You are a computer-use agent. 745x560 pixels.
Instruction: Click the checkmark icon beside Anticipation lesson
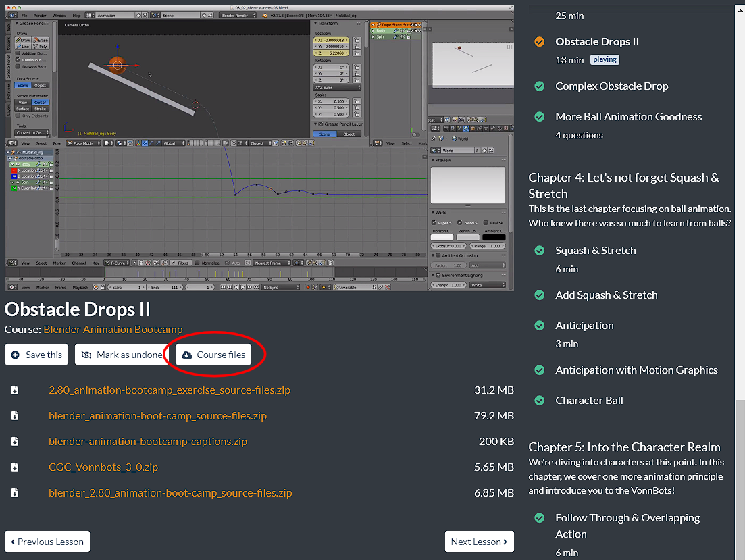[539, 326]
